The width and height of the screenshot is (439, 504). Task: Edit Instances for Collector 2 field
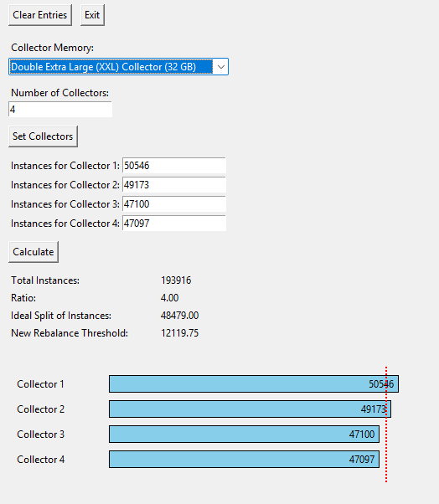(x=174, y=185)
